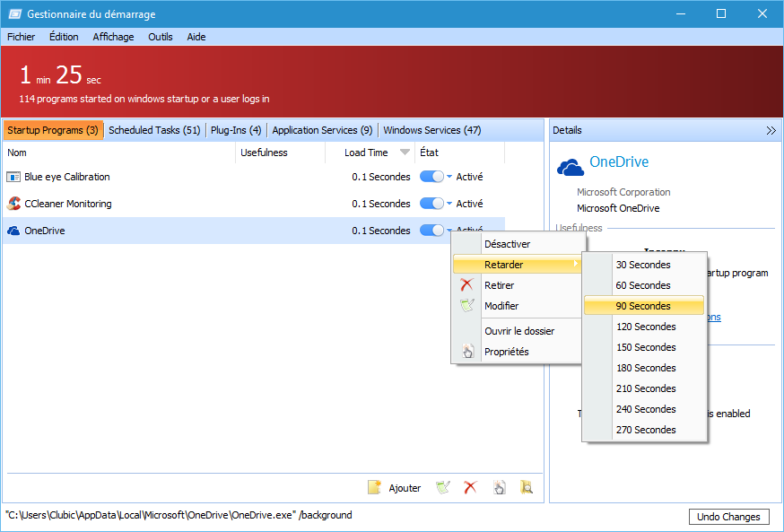Collapse the Details panel with the double chevron
This screenshot has height=532, width=784.
tap(771, 130)
